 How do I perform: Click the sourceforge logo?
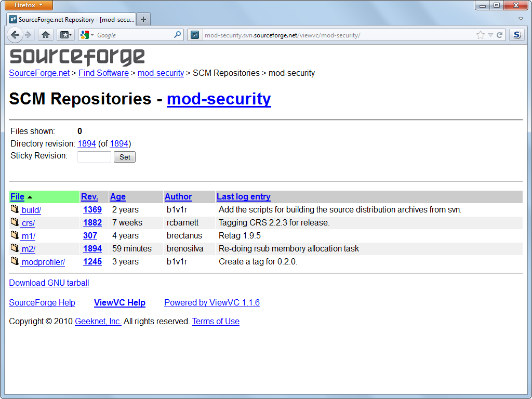[x=77, y=57]
